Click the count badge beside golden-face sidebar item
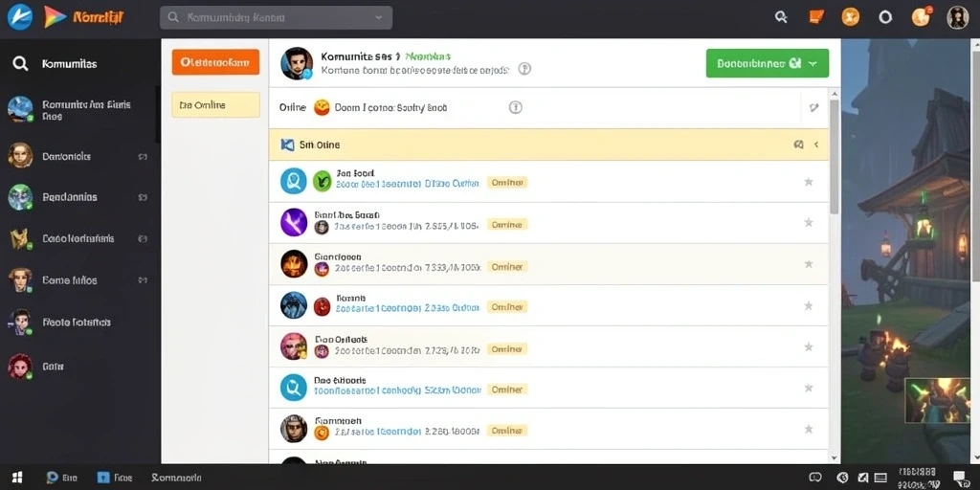The image size is (980, 490). [143, 157]
